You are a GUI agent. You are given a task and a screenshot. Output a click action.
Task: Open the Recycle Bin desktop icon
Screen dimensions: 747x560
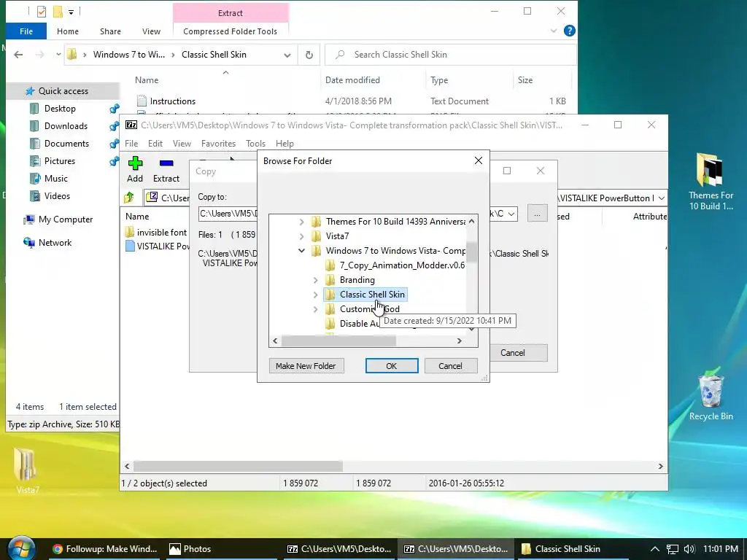pos(711,395)
